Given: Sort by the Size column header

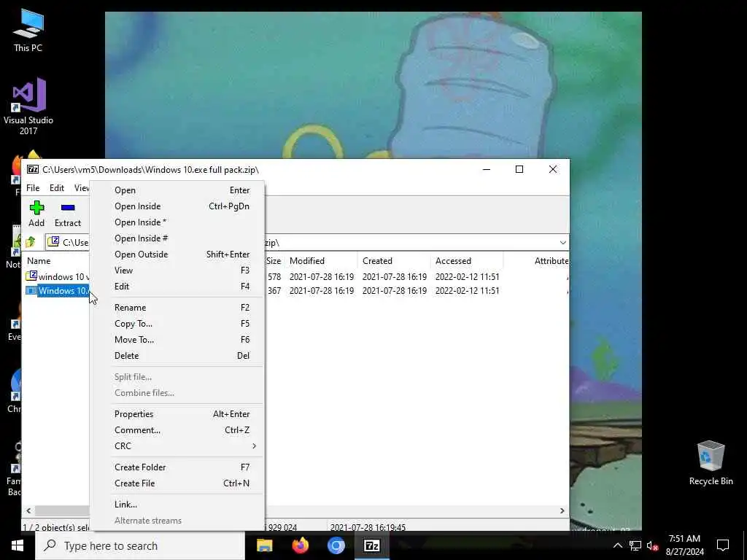Looking at the screenshot, I should [274, 261].
